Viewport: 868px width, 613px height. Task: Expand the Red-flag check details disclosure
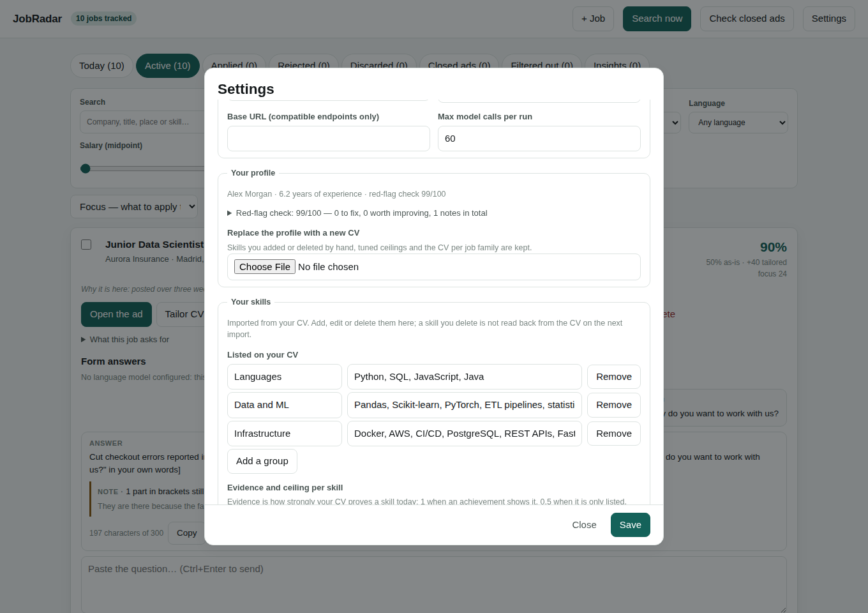[357, 213]
